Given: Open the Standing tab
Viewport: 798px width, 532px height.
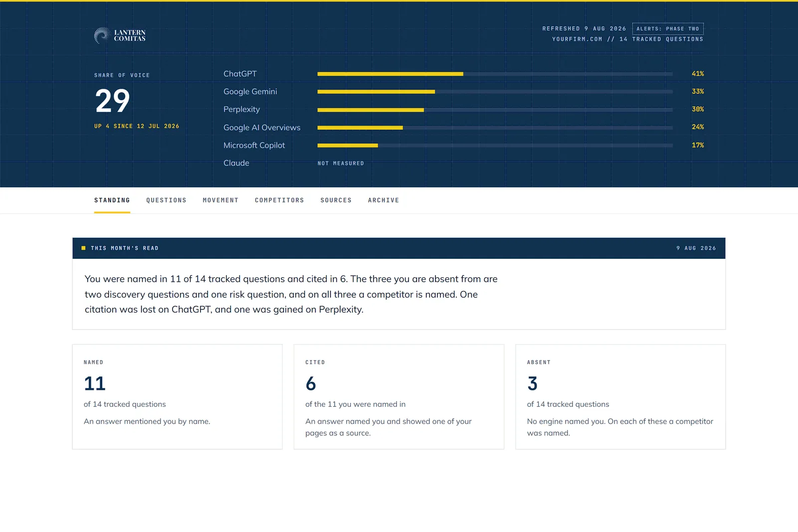Looking at the screenshot, I should (112, 200).
